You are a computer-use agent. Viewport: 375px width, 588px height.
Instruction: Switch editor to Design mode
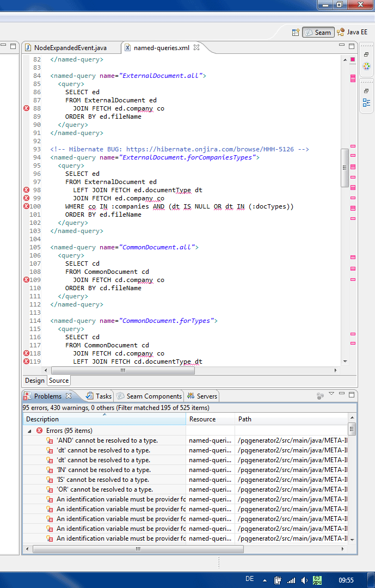[35, 381]
